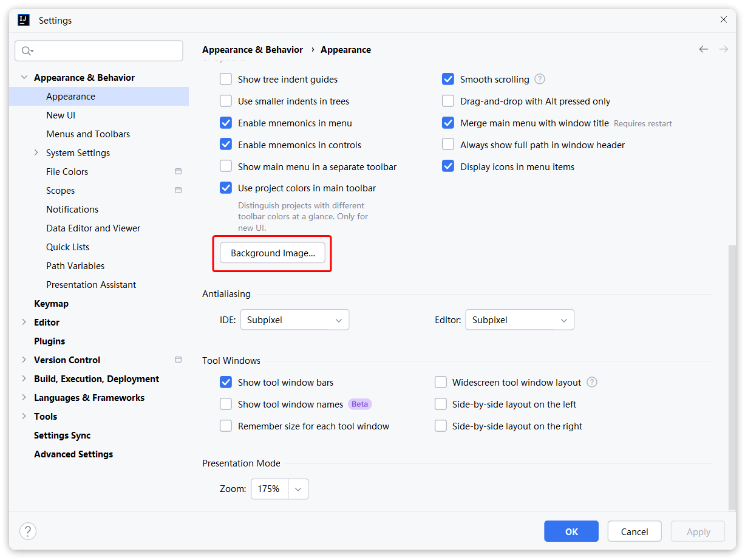This screenshot has width=745, height=560.
Task: Click Widescreen tool window layout help icon
Action: (x=592, y=383)
